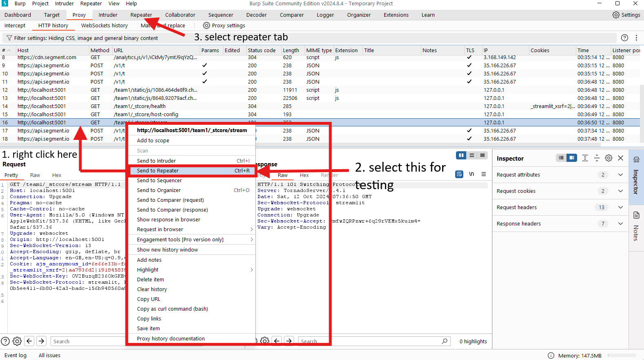This screenshot has height=360, width=644.
Task: Open the Intruder tab
Action: tap(108, 15)
